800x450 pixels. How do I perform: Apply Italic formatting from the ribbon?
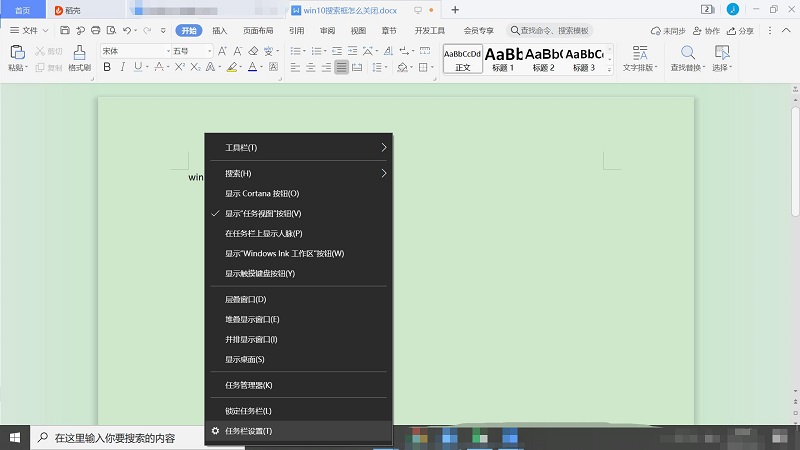tap(122, 68)
